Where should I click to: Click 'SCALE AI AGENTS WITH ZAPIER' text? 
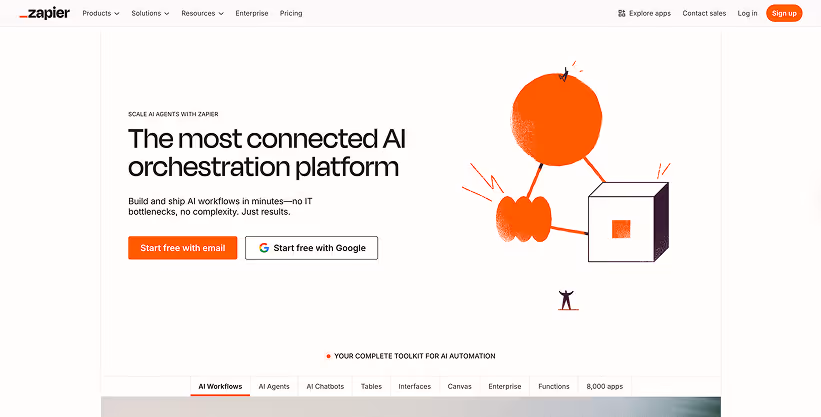pyautogui.click(x=173, y=114)
